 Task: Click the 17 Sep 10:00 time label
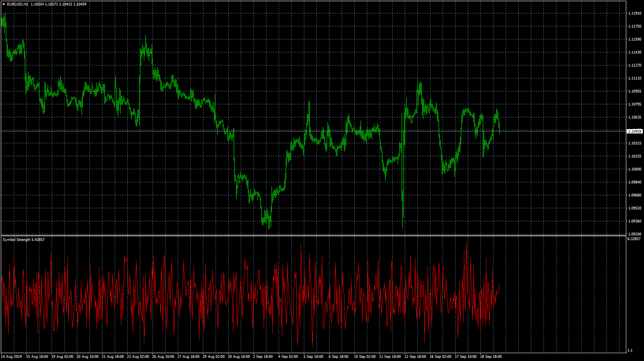[x=466, y=357]
